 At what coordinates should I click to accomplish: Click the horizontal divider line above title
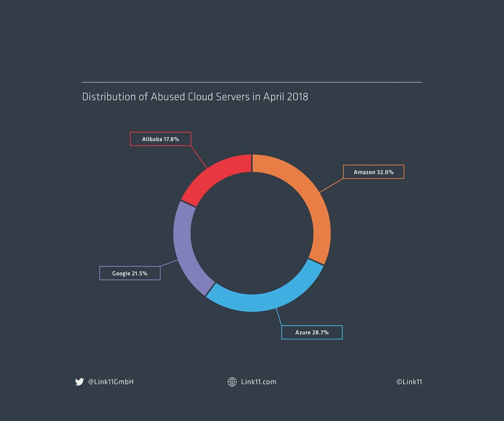[252, 82]
